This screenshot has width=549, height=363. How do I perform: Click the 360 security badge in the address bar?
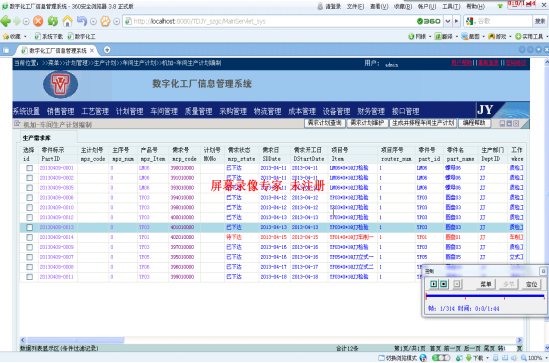[429, 21]
